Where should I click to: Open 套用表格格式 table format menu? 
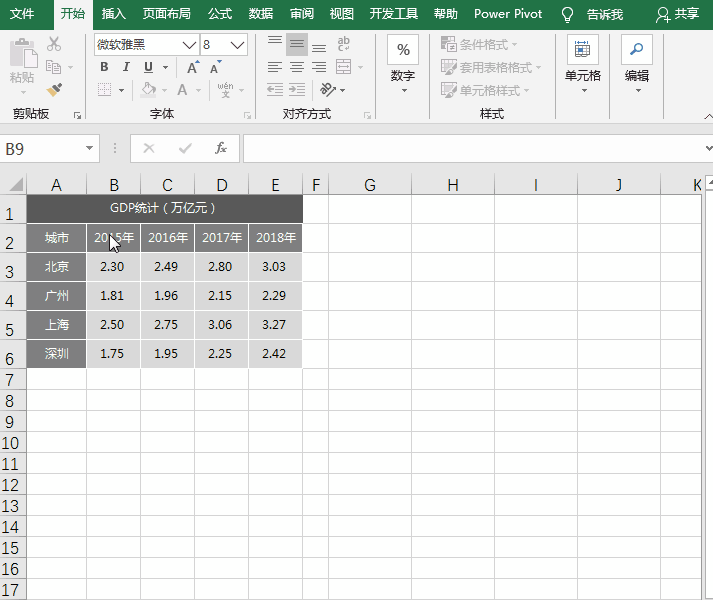pyautogui.click(x=491, y=67)
